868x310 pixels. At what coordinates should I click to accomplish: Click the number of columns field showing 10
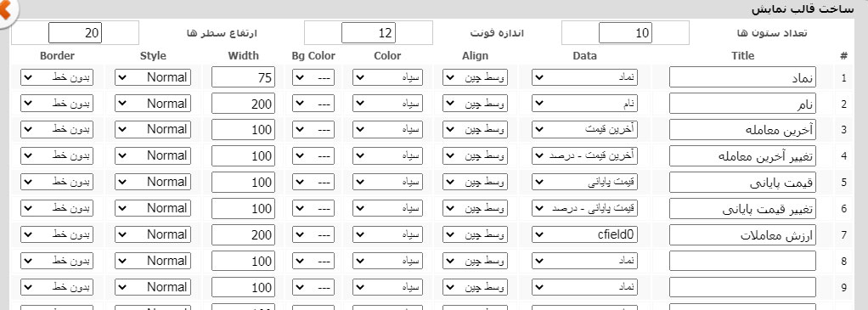(x=626, y=33)
